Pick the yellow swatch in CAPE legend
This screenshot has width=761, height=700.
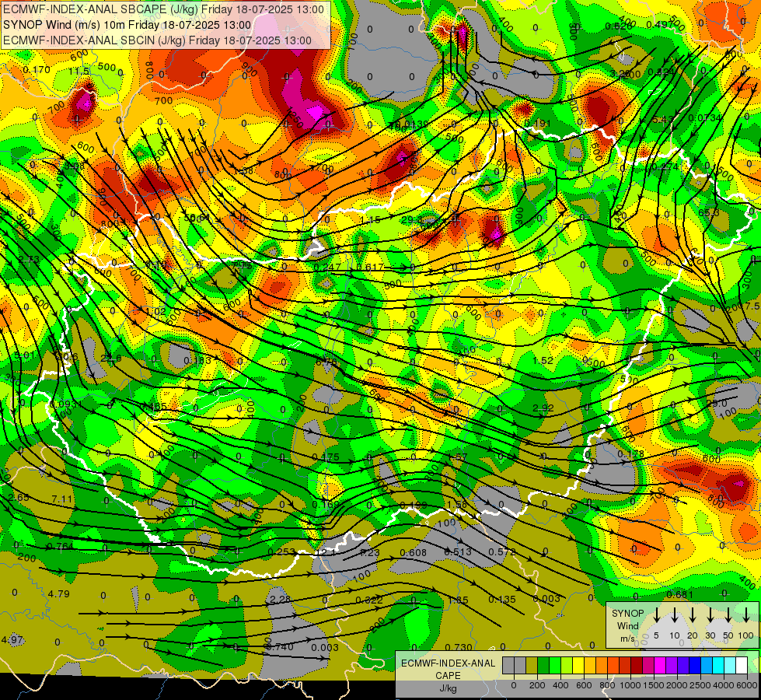click(578, 666)
